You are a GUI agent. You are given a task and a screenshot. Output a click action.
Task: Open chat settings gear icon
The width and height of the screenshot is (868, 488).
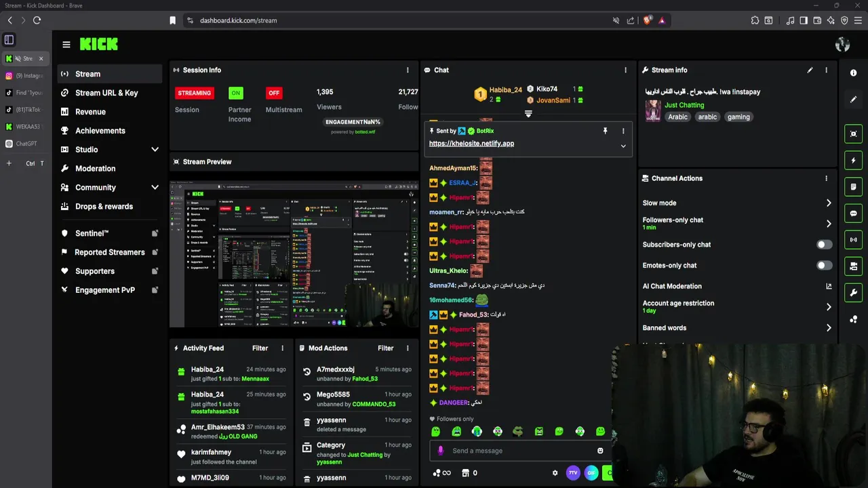tap(555, 473)
